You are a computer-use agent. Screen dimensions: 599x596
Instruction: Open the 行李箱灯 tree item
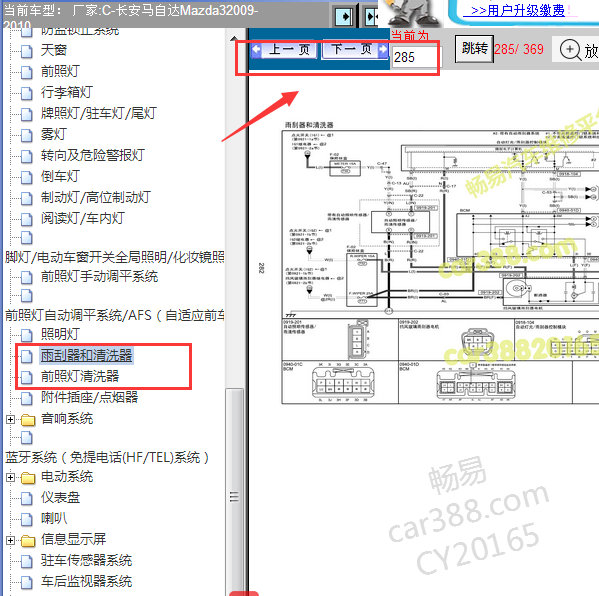[x=67, y=92]
